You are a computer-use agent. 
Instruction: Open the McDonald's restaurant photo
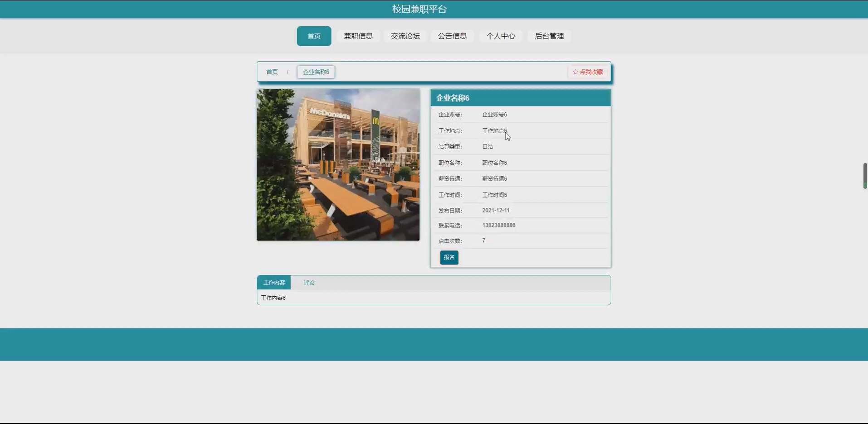click(x=338, y=164)
